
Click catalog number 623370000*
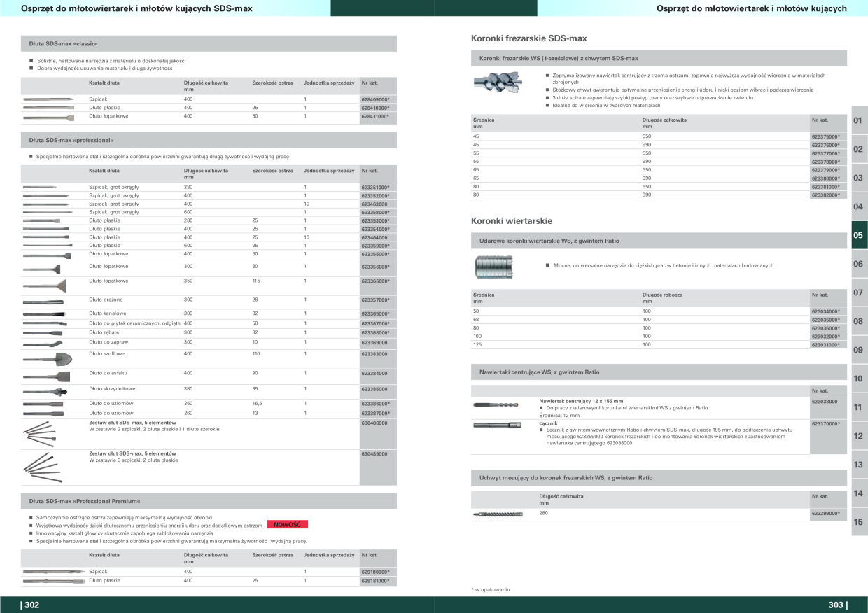point(826,423)
